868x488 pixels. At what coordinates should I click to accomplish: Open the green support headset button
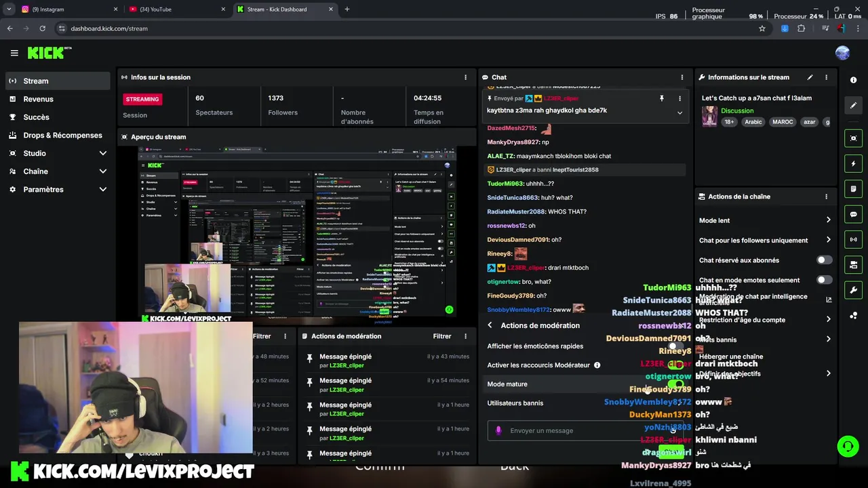click(x=848, y=446)
